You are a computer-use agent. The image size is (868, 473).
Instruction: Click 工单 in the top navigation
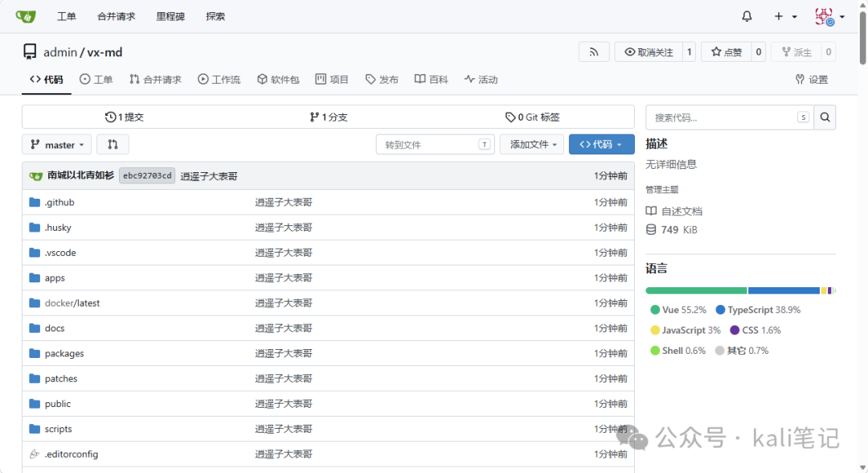tap(67, 16)
